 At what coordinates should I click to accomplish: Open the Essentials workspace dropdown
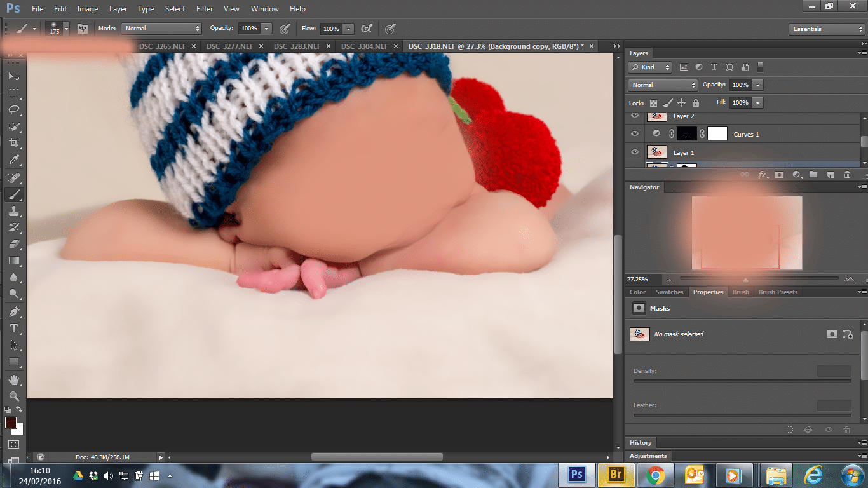826,29
